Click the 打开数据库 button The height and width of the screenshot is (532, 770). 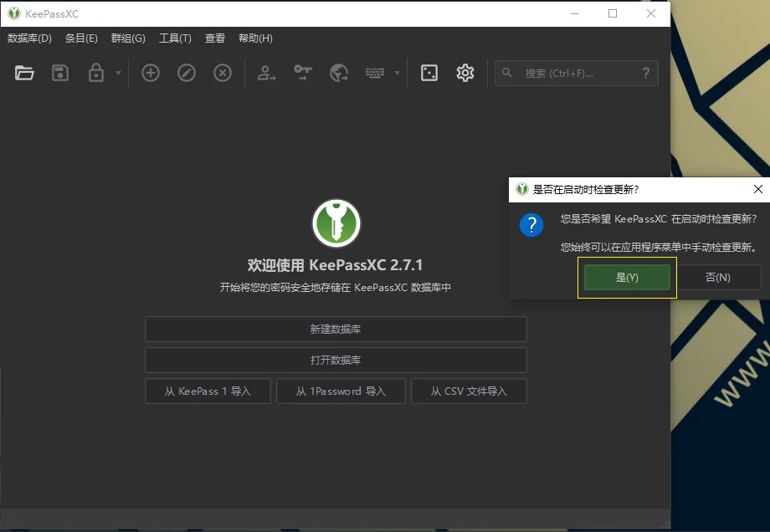336,360
